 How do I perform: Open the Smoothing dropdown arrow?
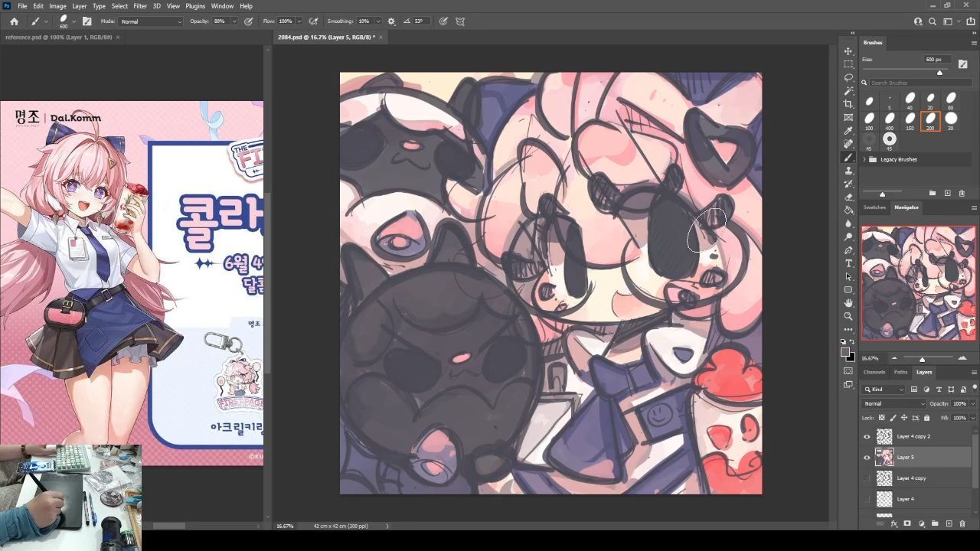tap(378, 21)
